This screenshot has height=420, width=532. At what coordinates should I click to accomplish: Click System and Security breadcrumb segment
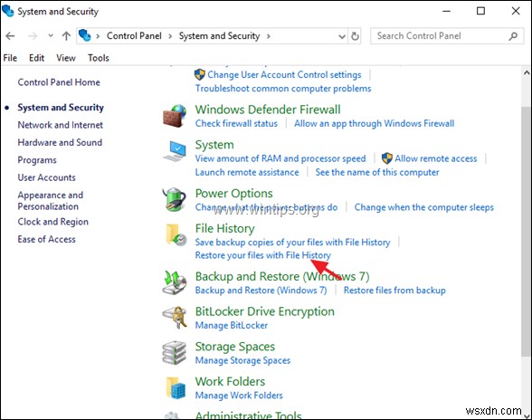click(x=219, y=36)
